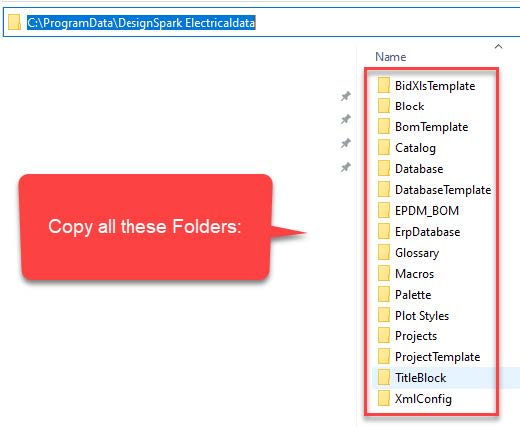The image size is (520, 427).
Task: Click the Block folder icon
Action: [384, 106]
